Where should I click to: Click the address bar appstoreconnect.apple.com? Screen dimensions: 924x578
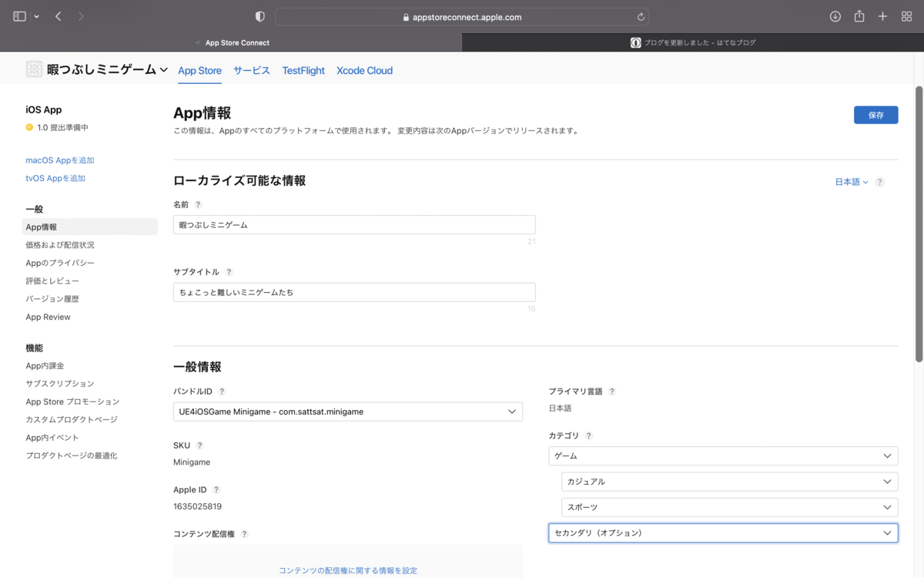462,17
